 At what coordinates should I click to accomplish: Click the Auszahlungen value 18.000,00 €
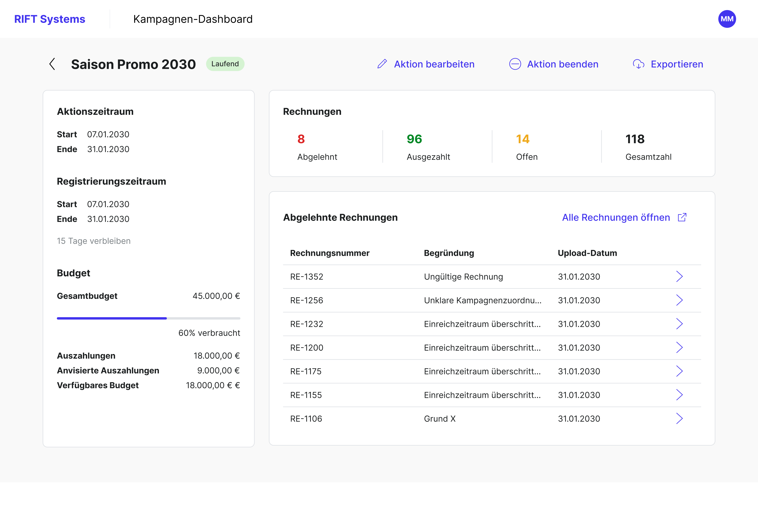(x=217, y=355)
